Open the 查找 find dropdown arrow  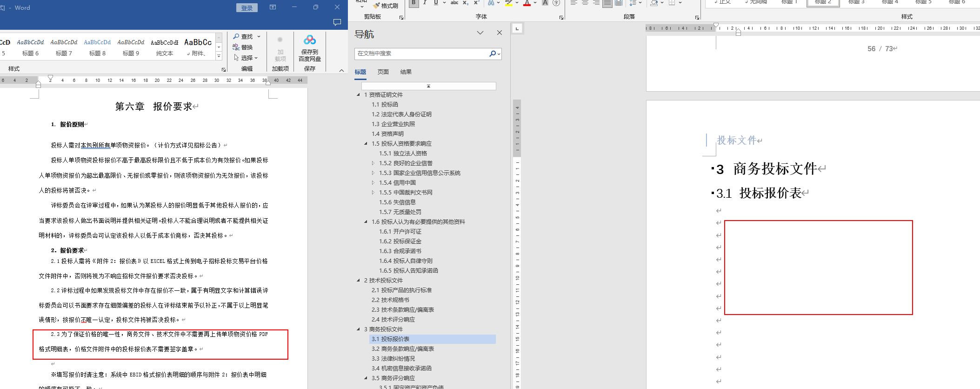259,36
